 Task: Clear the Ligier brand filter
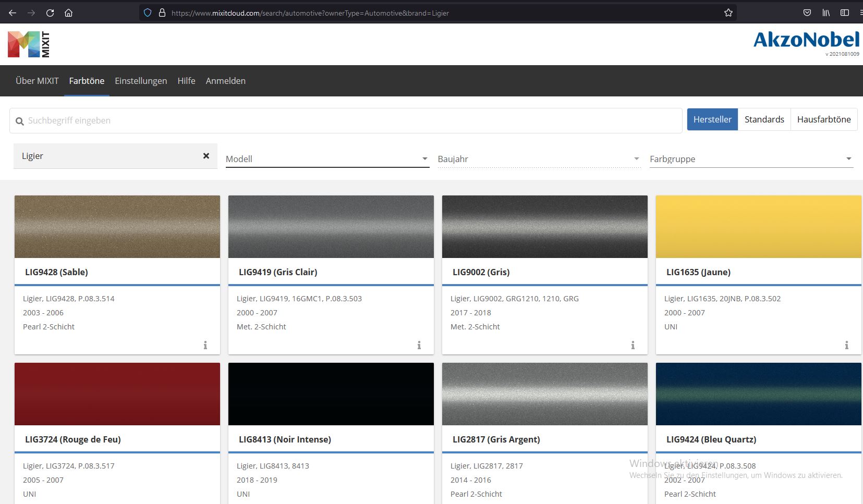pyautogui.click(x=206, y=156)
